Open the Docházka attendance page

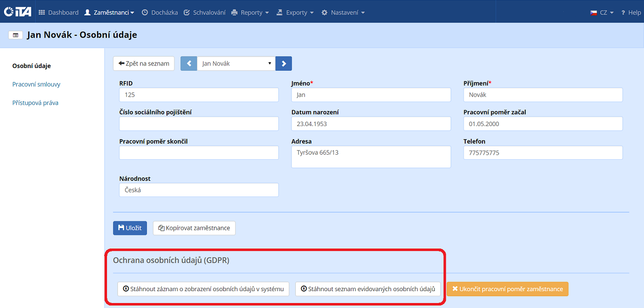point(160,12)
